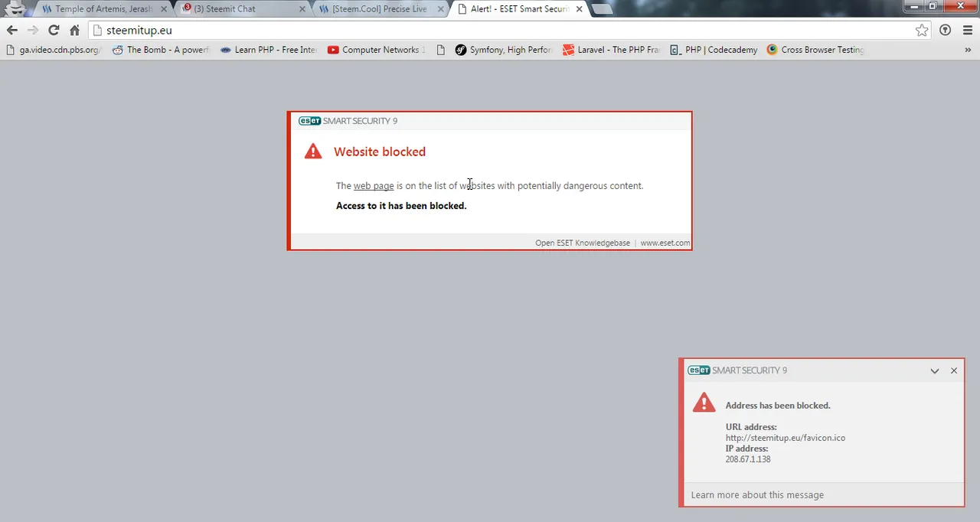
Task: Click 'Address has been blocked.' text
Action: (778, 406)
